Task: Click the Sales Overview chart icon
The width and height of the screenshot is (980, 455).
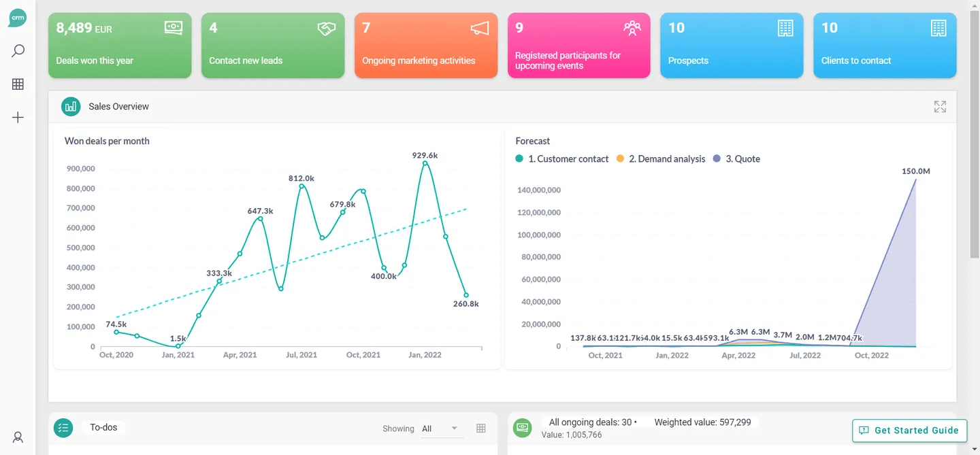Action: 71,107
